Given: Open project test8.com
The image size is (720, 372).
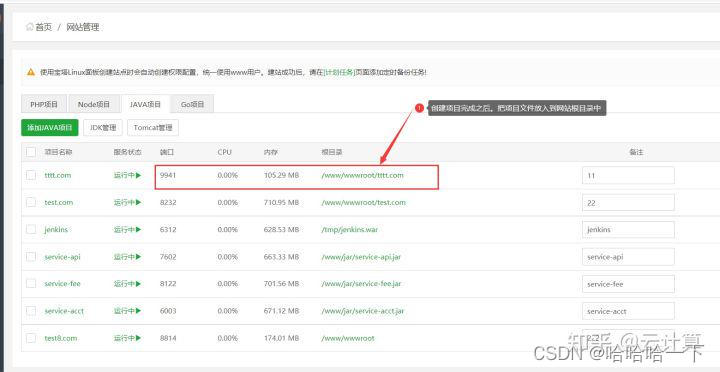Looking at the screenshot, I should tap(61, 338).
